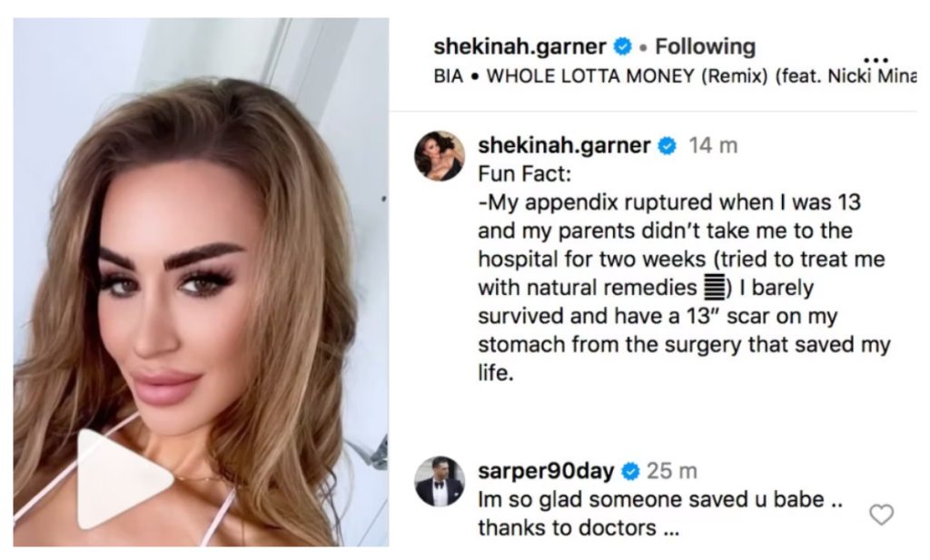Open shekinah.garner's profile picture in the caption
The height and width of the screenshot is (560, 930).
(439, 155)
